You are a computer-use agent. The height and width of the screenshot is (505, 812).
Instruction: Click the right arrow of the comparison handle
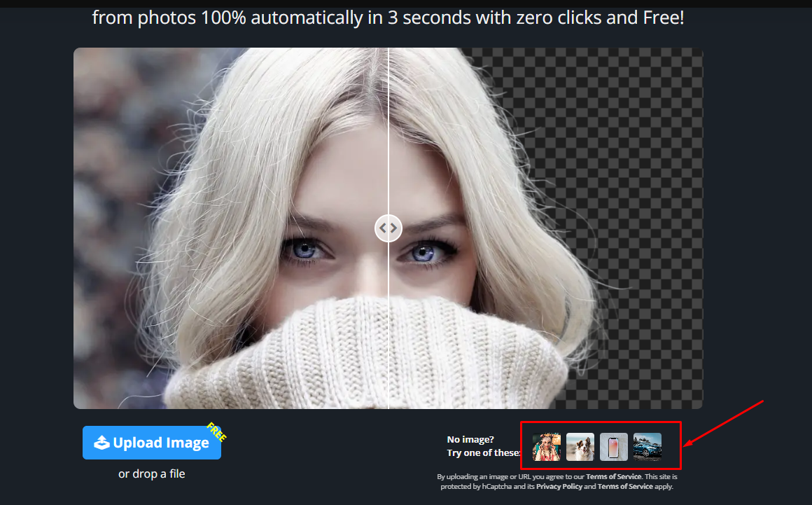tap(393, 228)
